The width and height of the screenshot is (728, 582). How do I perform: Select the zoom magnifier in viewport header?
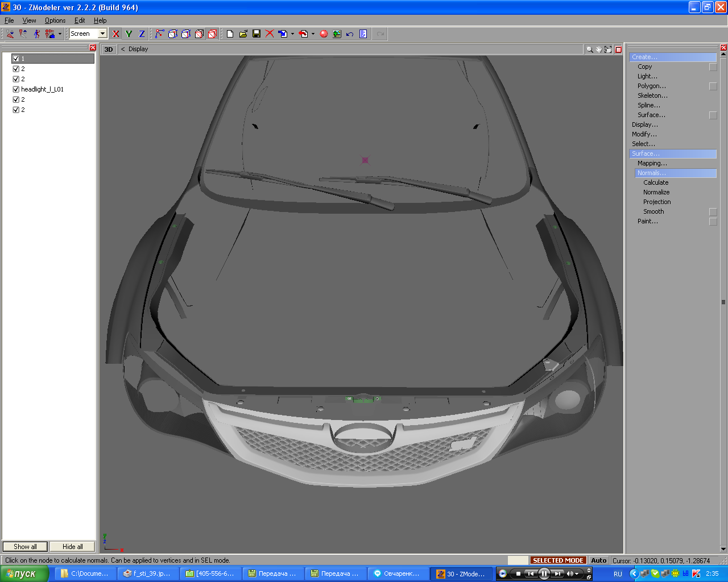pos(590,49)
